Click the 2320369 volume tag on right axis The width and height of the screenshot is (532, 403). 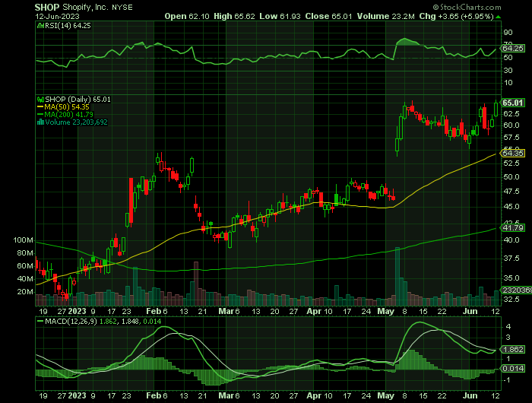pyautogui.click(x=516, y=290)
